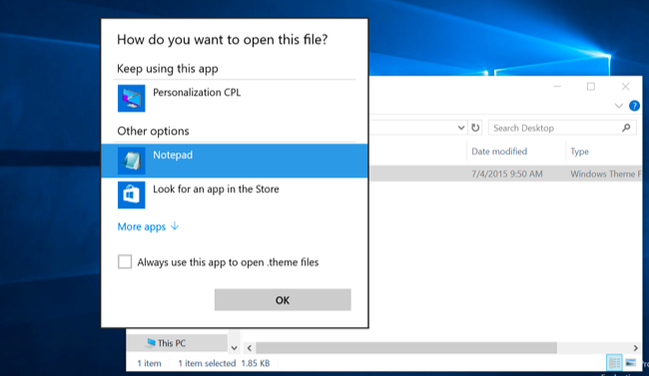649x376 pixels.
Task: Minimize the File Explorer window
Action: (557, 87)
